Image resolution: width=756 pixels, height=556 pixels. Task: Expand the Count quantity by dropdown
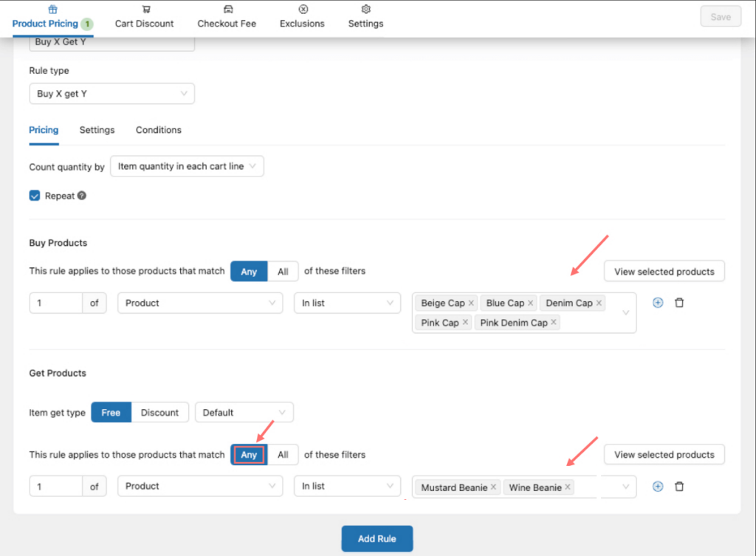pyautogui.click(x=186, y=167)
